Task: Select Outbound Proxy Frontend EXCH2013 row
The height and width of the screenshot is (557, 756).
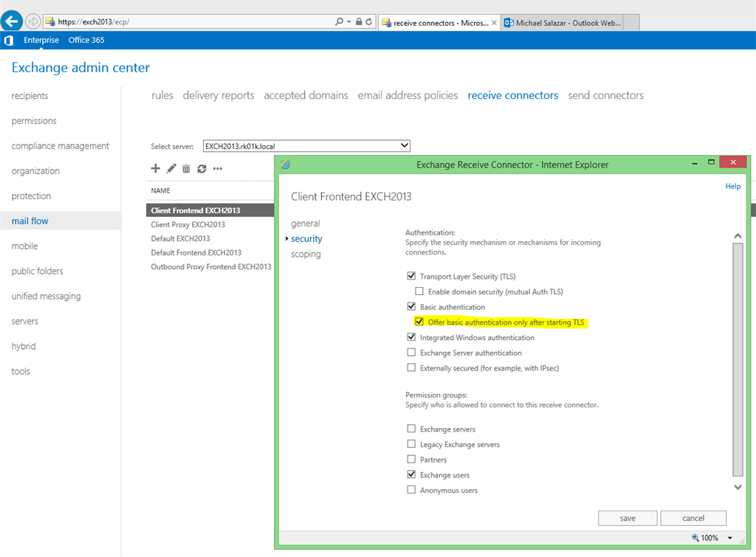Action: [210, 266]
